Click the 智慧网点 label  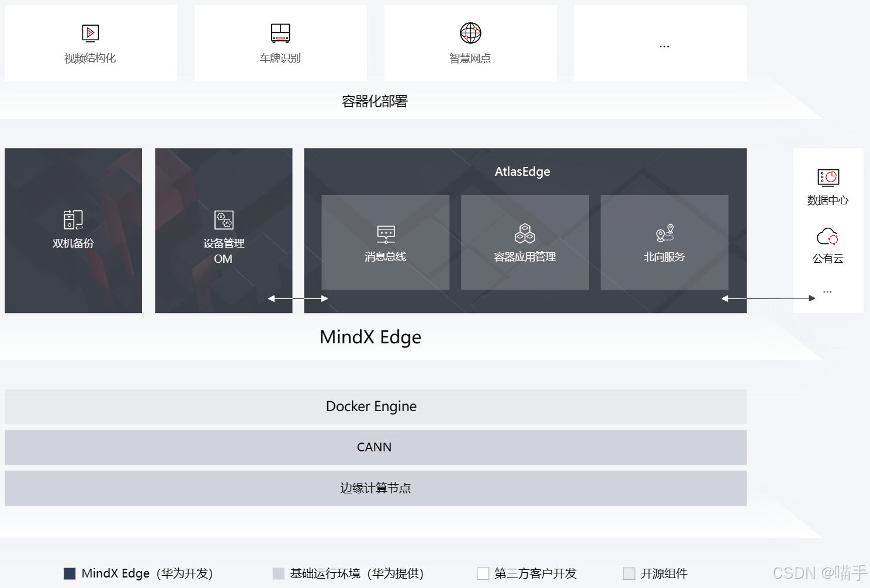[470, 58]
